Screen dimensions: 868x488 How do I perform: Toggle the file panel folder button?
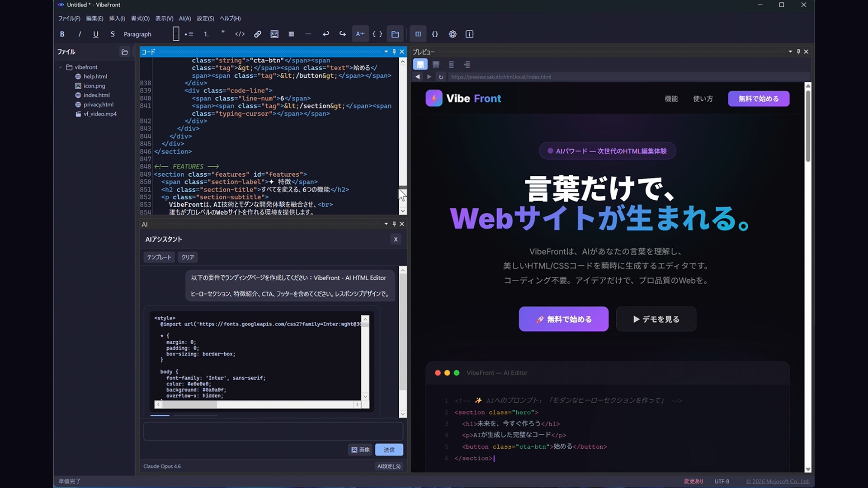click(x=395, y=34)
